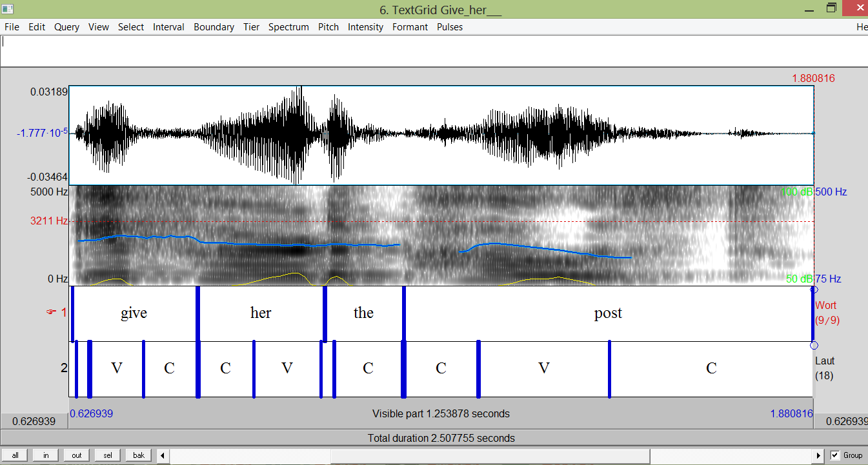Select the 'her' word interval
The width and height of the screenshot is (868, 465).
tap(261, 313)
